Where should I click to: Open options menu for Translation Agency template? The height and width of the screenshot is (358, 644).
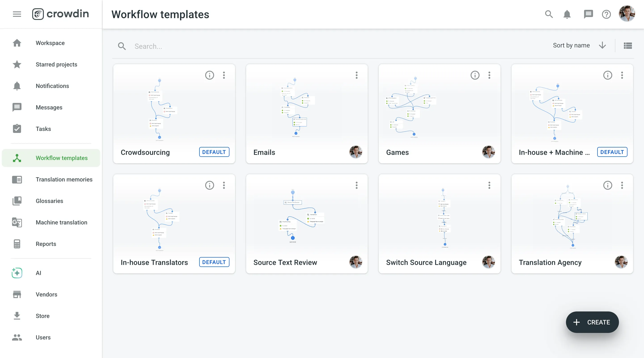pyautogui.click(x=622, y=185)
